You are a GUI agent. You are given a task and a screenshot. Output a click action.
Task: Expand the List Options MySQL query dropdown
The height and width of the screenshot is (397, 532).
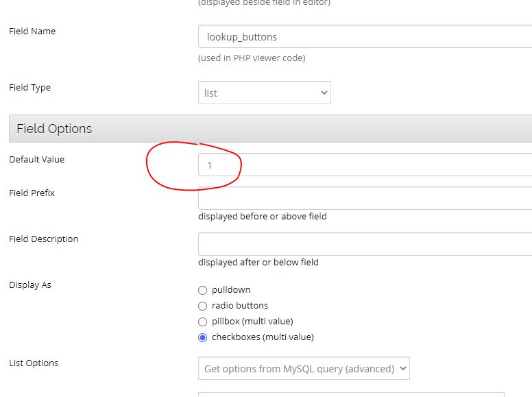point(303,368)
